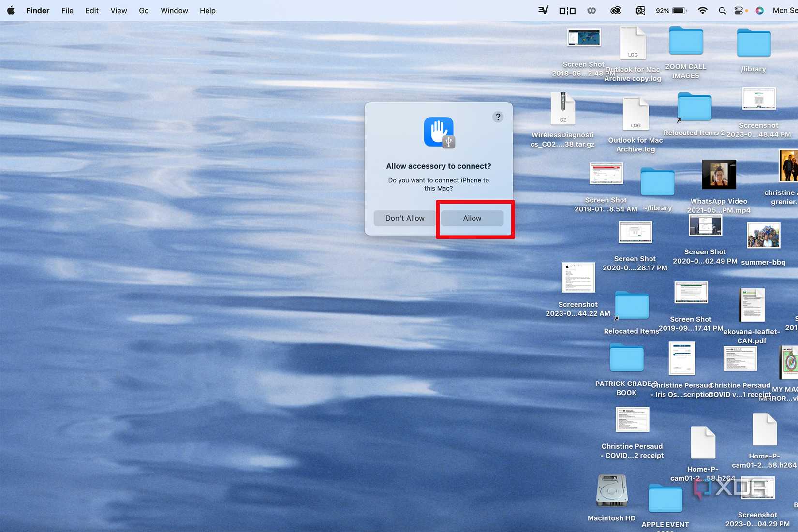This screenshot has height=532, width=798.
Task: Select Relocated Items 2 folder alias
Action: pyautogui.click(x=694, y=107)
